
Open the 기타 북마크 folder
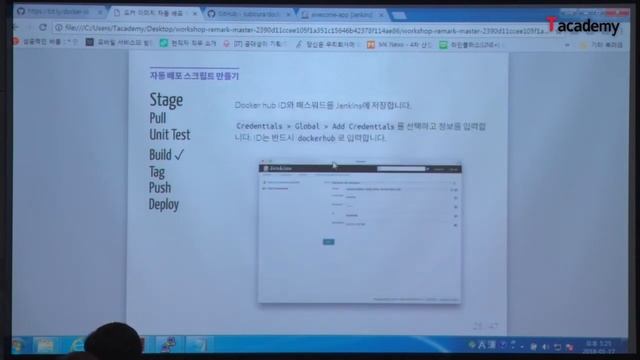tap(601, 44)
